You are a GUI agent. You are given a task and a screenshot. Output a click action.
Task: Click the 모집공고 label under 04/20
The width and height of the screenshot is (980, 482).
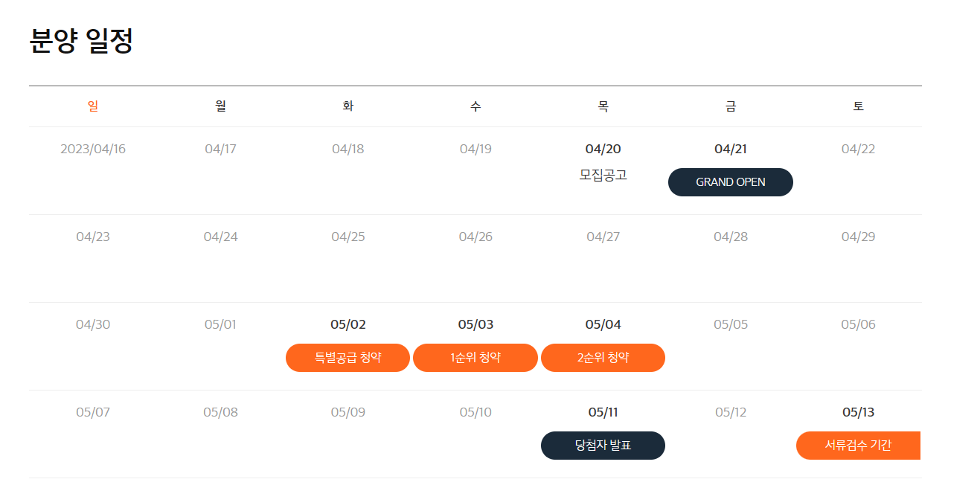point(603,175)
